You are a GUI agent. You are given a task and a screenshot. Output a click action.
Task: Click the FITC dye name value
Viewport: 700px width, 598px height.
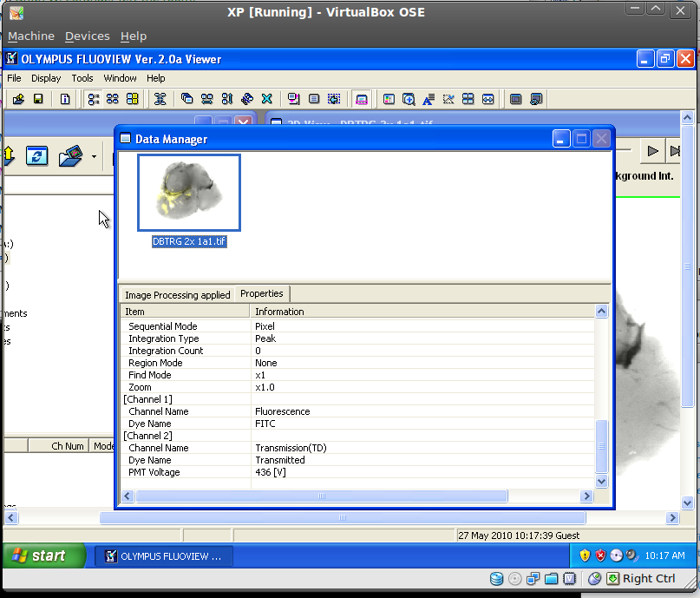[x=265, y=424]
